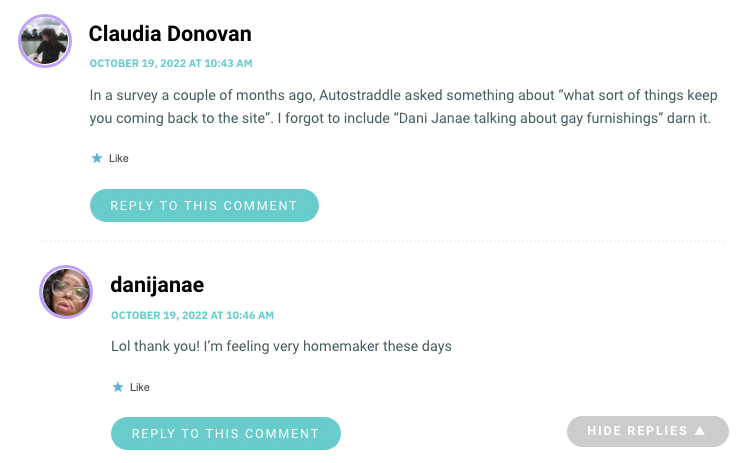Click the phrase "In a survey" in comment

coord(124,95)
